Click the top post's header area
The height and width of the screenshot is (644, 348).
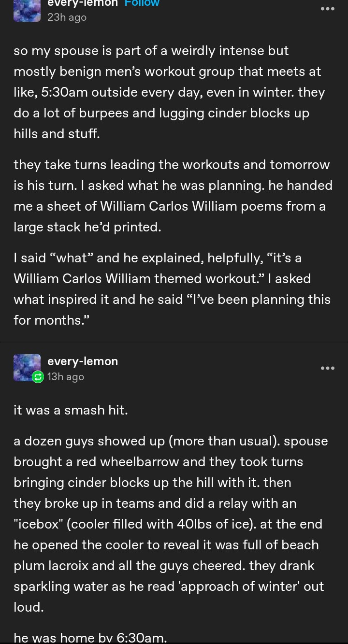(174, 11)
